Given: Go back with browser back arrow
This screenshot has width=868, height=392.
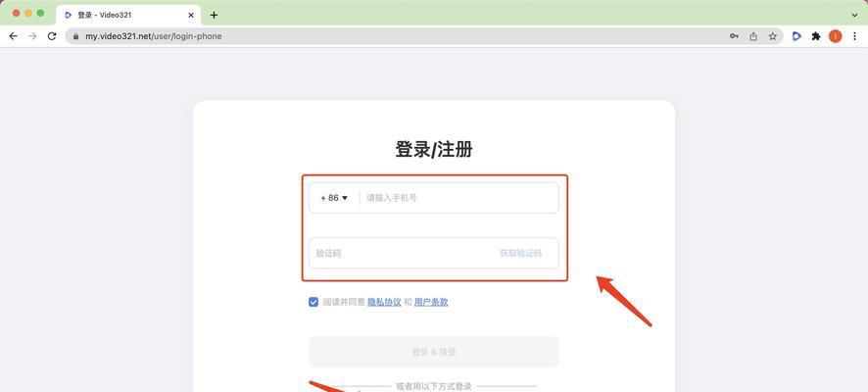Looking at the screenshot, I should (x=14, y=36).
